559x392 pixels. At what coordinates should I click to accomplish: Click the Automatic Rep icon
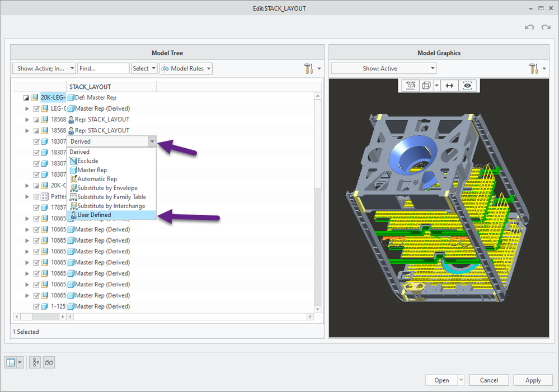73,179
